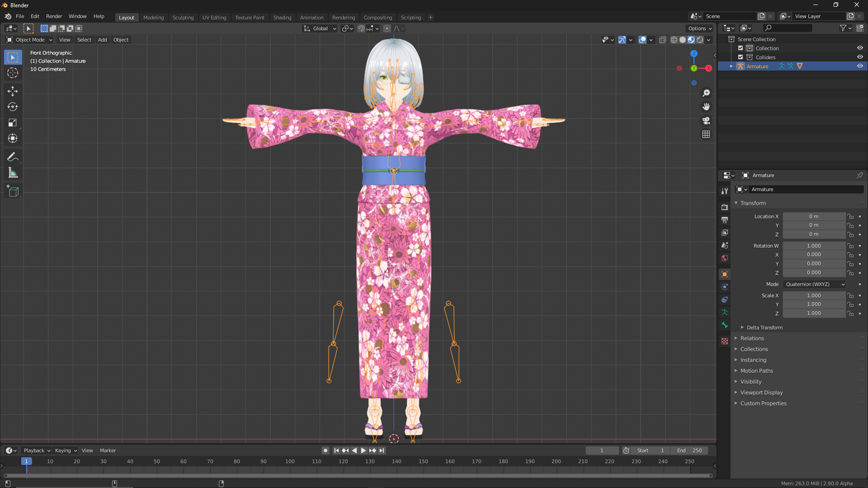Screen dimensions: 868x488
Task: Click the Rotation W value slider
Action: coord(814,246)
